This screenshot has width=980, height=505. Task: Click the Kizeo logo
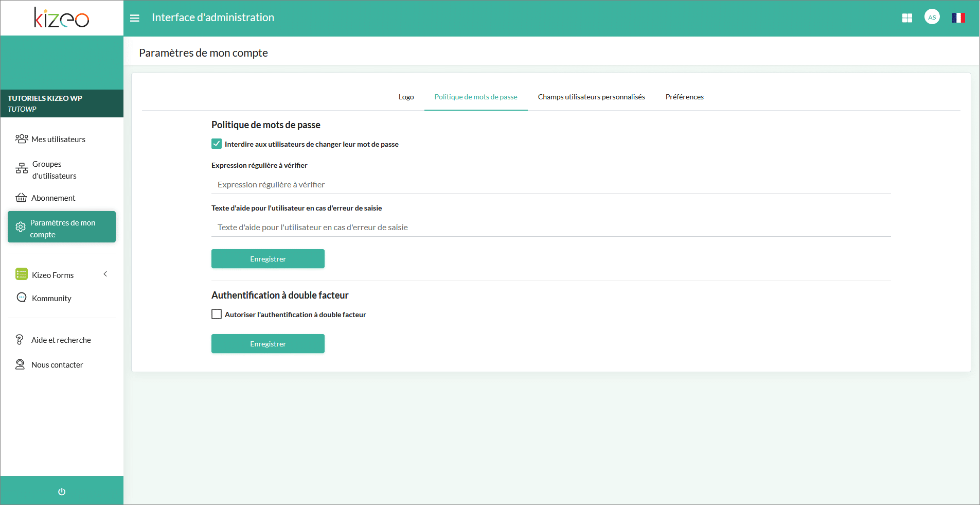61,18
